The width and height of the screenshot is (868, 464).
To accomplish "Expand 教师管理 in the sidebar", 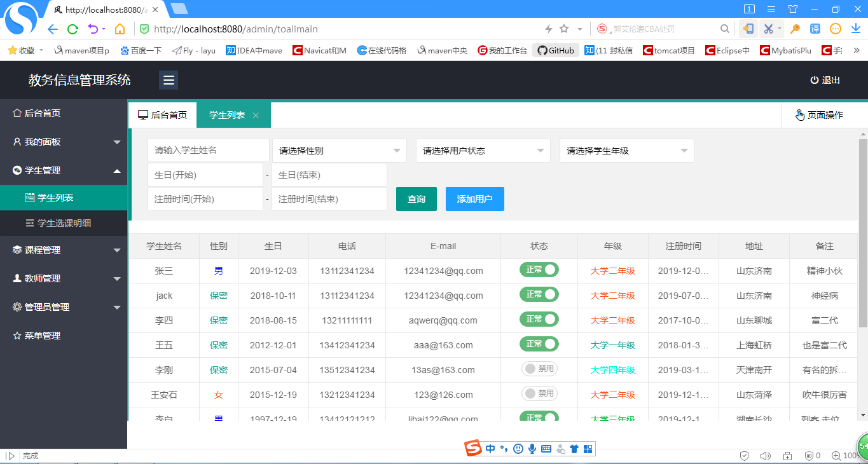I will coord(64,278).
